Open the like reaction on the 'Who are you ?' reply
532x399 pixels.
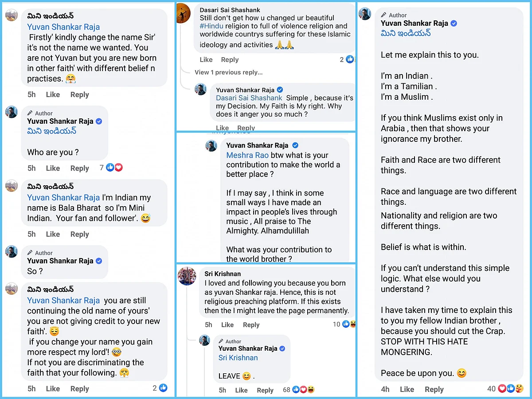pyautogui.click(x=110, y=168)
